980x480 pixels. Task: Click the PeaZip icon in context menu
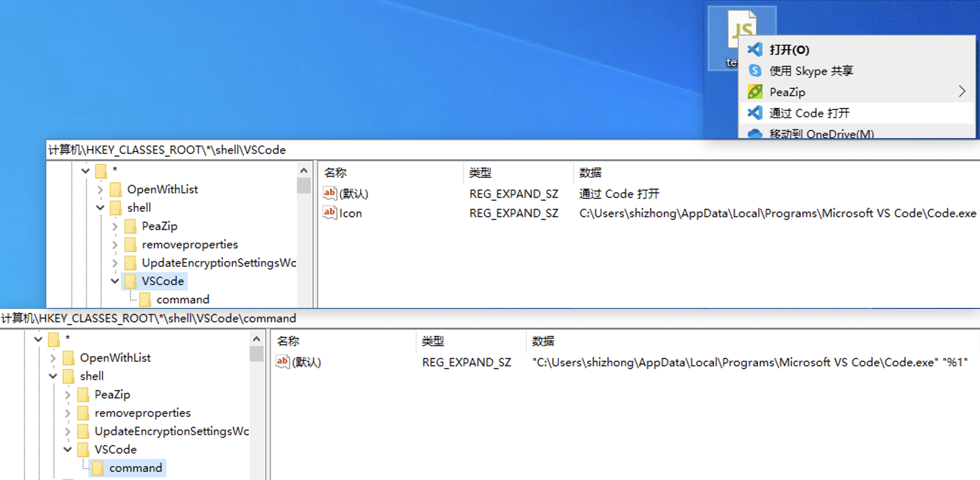pos(755,92)
